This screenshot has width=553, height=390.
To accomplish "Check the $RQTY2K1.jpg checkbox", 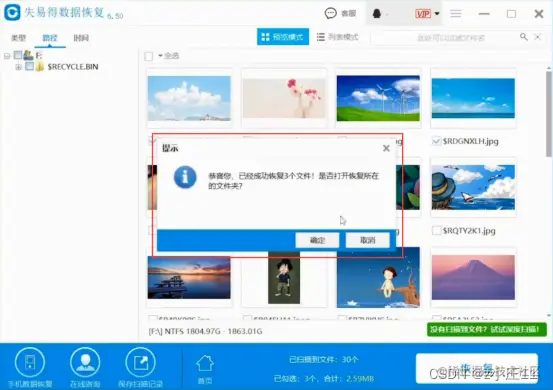I will pos(436,231).
